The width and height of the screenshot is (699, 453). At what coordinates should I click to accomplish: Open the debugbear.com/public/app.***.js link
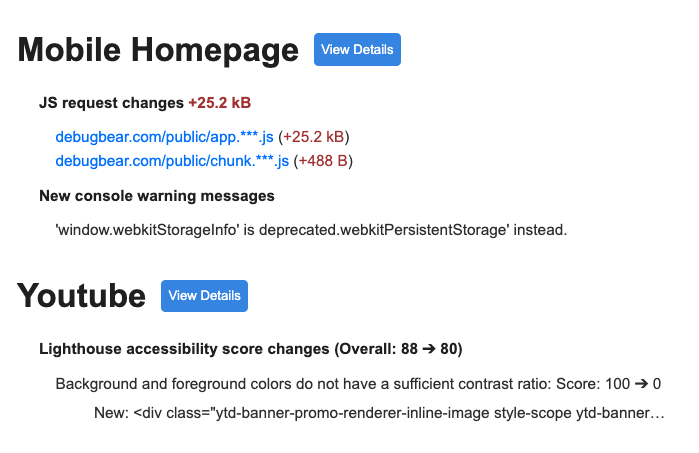[164, 137]
